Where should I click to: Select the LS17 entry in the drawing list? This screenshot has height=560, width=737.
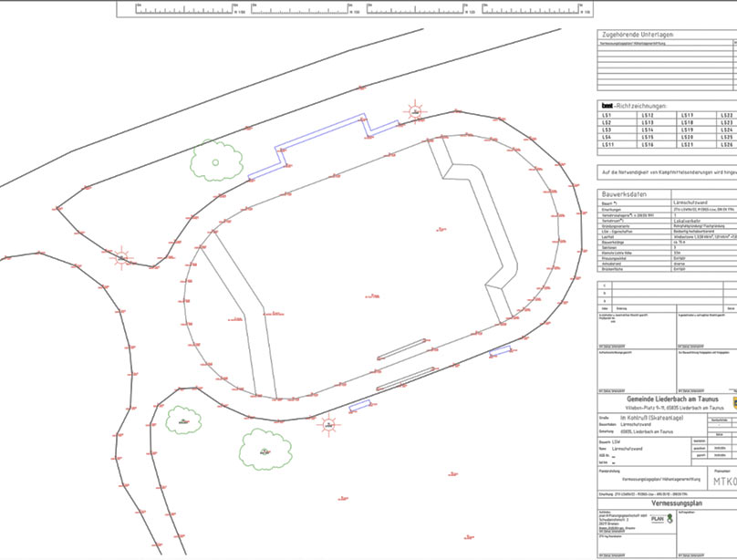[688, 116]
